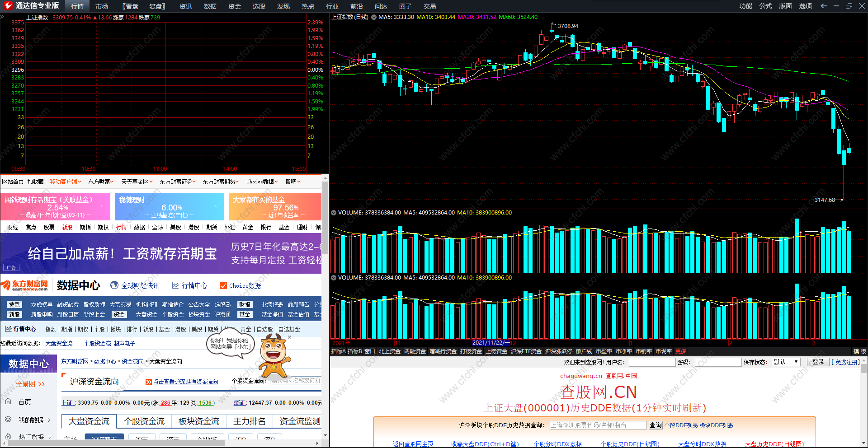Expand the 移动客户端 dropdown

(66, 182)
